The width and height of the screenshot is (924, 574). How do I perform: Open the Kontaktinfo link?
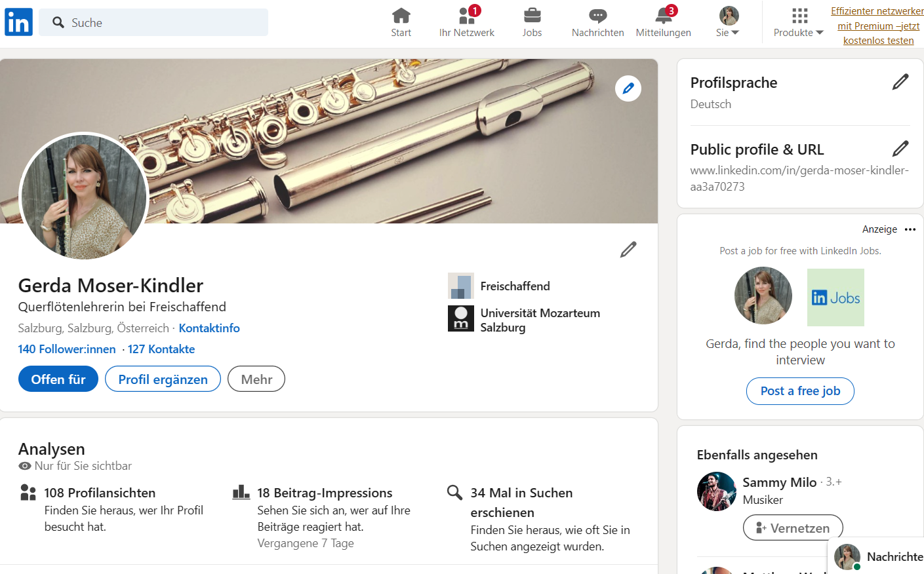(x=209, y=328)
